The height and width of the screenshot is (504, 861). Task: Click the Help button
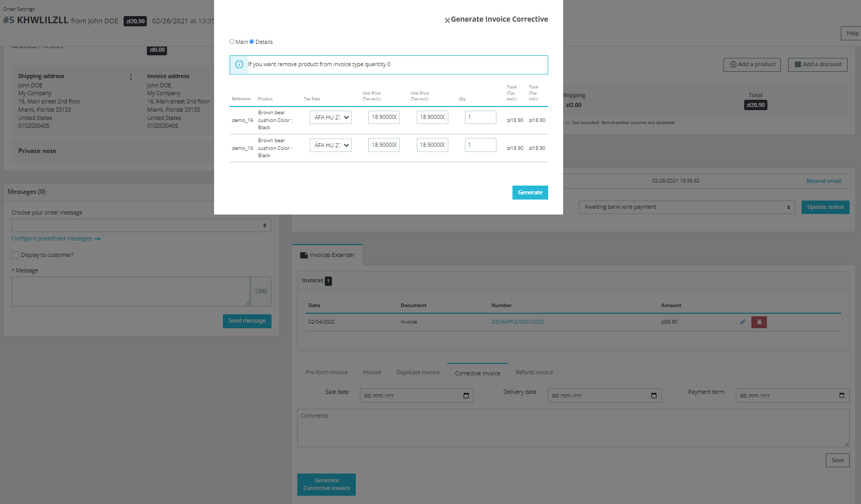(852, 33)
